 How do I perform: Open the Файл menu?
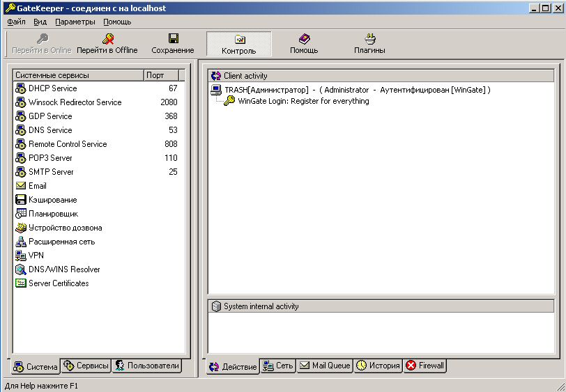coord(16,22)
